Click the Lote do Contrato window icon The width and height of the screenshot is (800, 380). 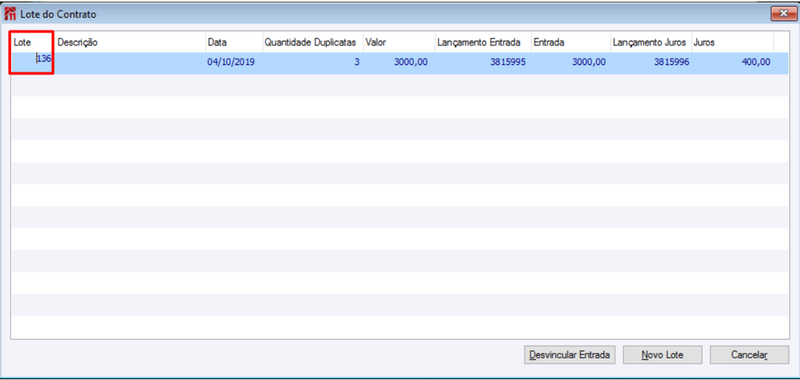(x=10, y=14)
